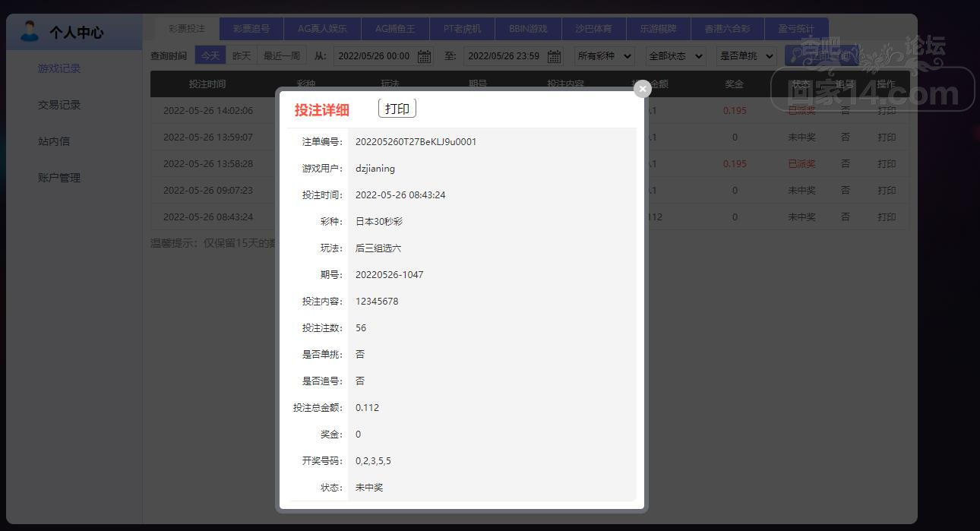Open 交易记录 in the sidebar

59,105
